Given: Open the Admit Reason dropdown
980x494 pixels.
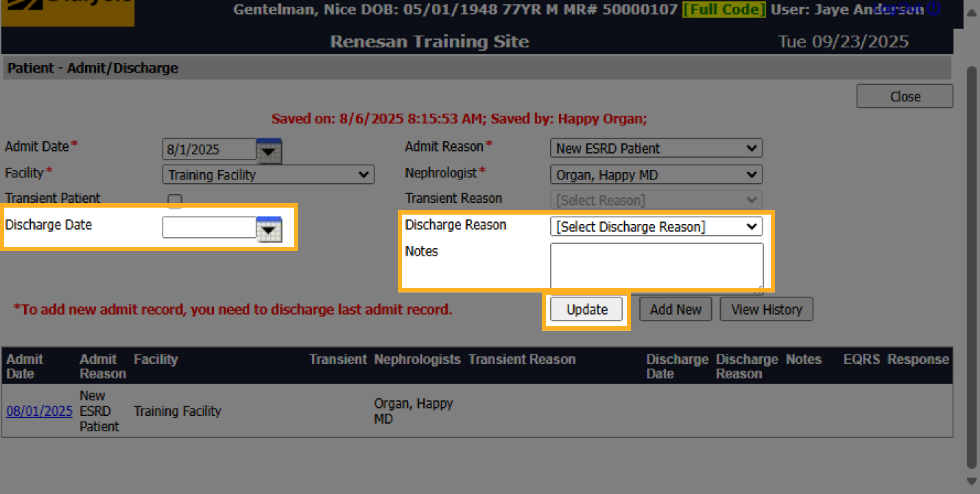Looking at the screenshot, I should pos(656,148).
